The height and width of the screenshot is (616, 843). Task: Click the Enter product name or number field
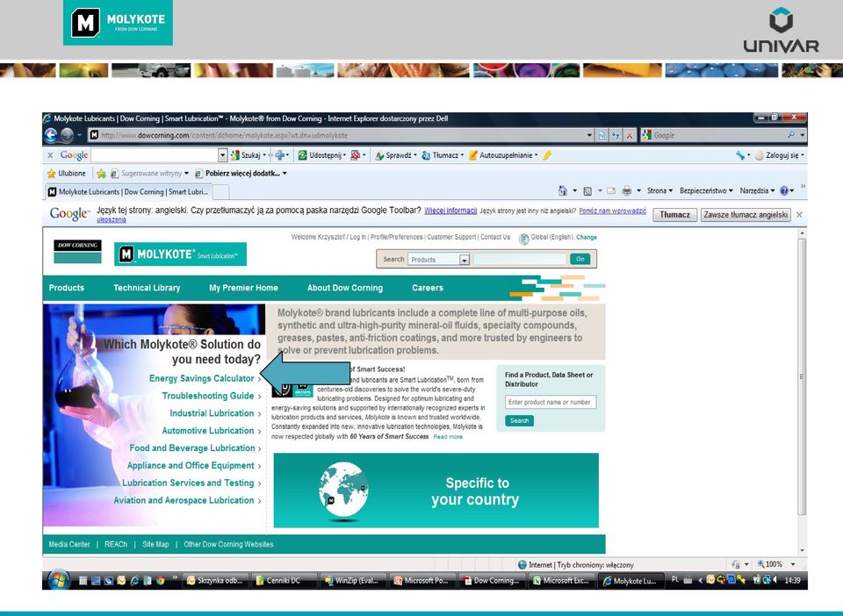pyautogui.click(x=551, y=402)
